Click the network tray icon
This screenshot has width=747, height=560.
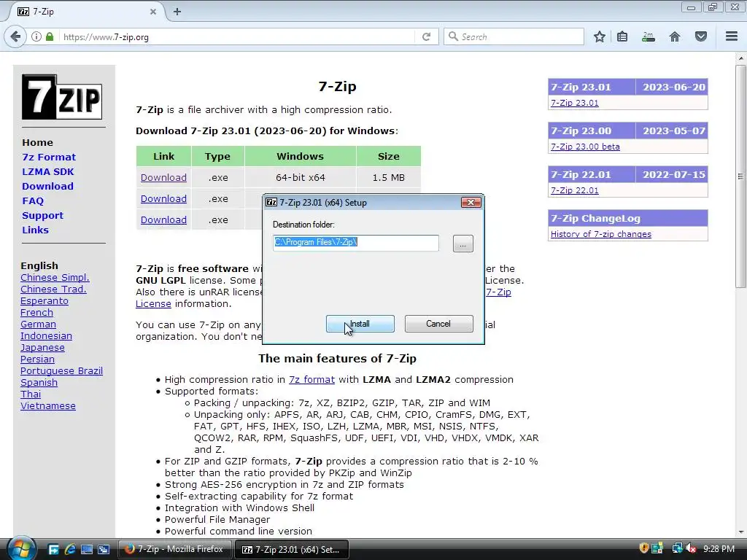pos(677,548)
